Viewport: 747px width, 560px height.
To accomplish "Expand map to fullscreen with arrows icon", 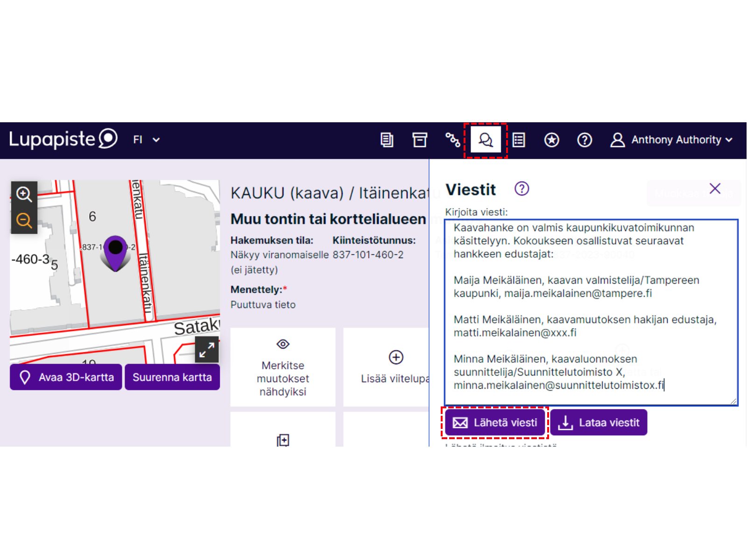I will coord(206,350).
